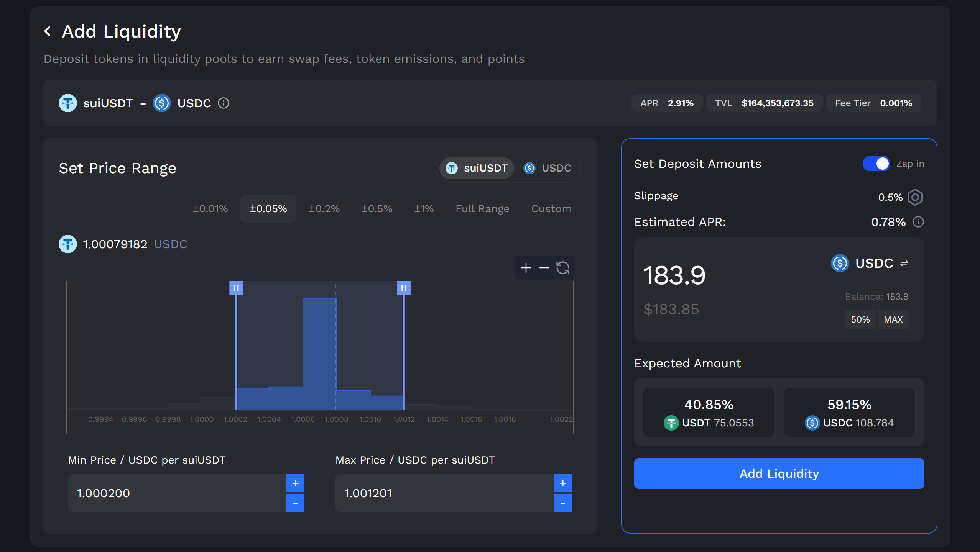Select suiUSDT as the price base token

pyautogui.click(x=477, y=168)
